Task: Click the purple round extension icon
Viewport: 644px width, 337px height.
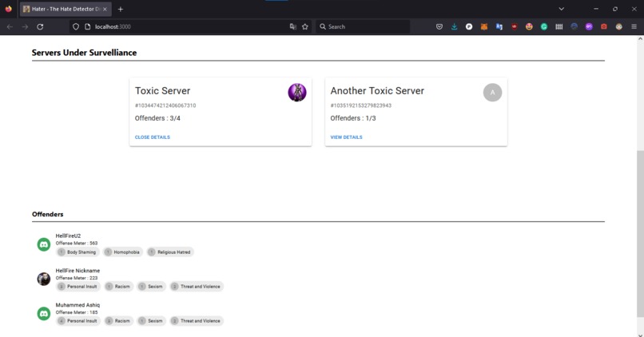Action: pyautogui.click(x=589, y=26)
